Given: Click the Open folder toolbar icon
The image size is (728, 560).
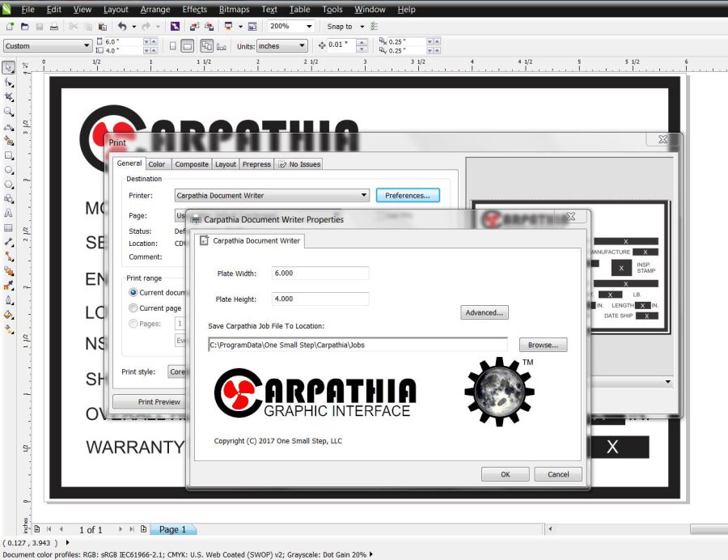Looking at the screenshot, I should (x=25, y=27).
